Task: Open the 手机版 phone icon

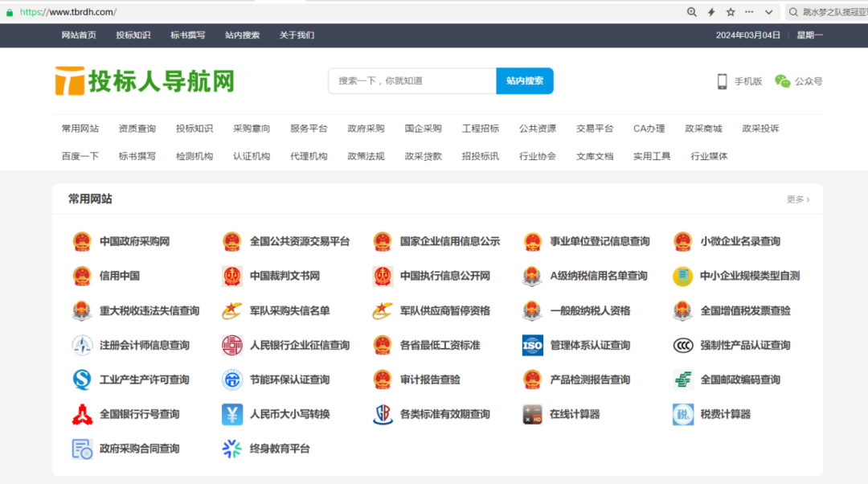Action: point(722,81)
